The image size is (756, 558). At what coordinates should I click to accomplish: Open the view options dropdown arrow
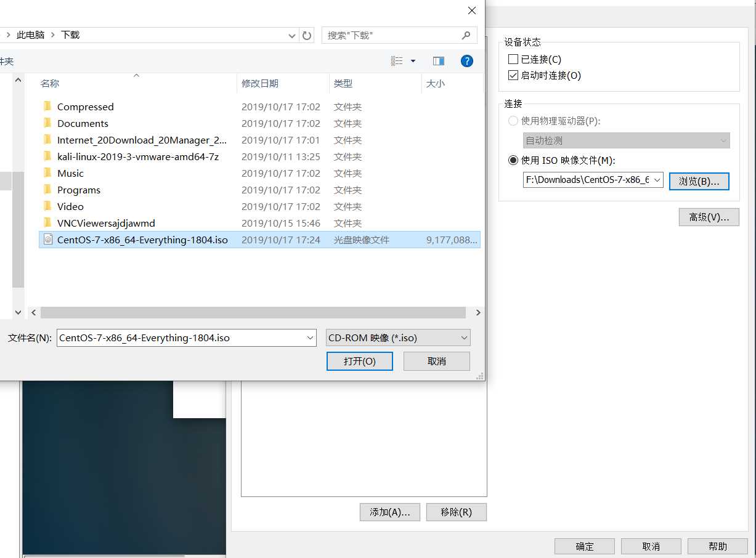pyautogui.click(x=413, y=61)
